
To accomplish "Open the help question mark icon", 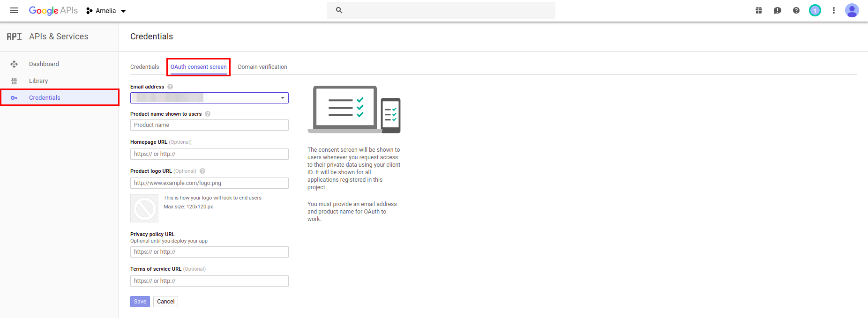I will point(796,10).
